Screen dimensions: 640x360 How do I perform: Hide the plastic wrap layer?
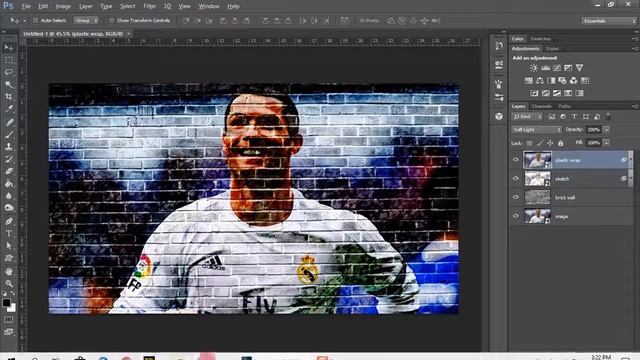click(x=516, y=160)
